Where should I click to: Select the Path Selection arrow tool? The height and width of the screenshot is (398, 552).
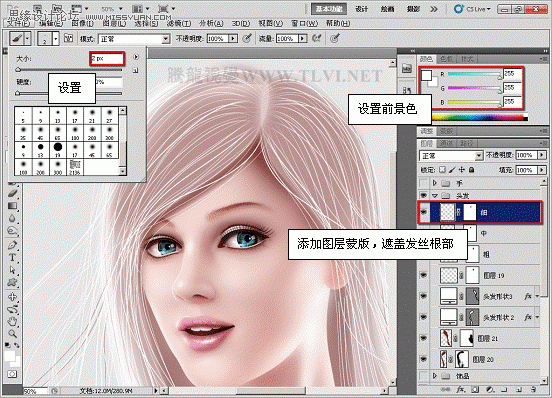(12, 270)
